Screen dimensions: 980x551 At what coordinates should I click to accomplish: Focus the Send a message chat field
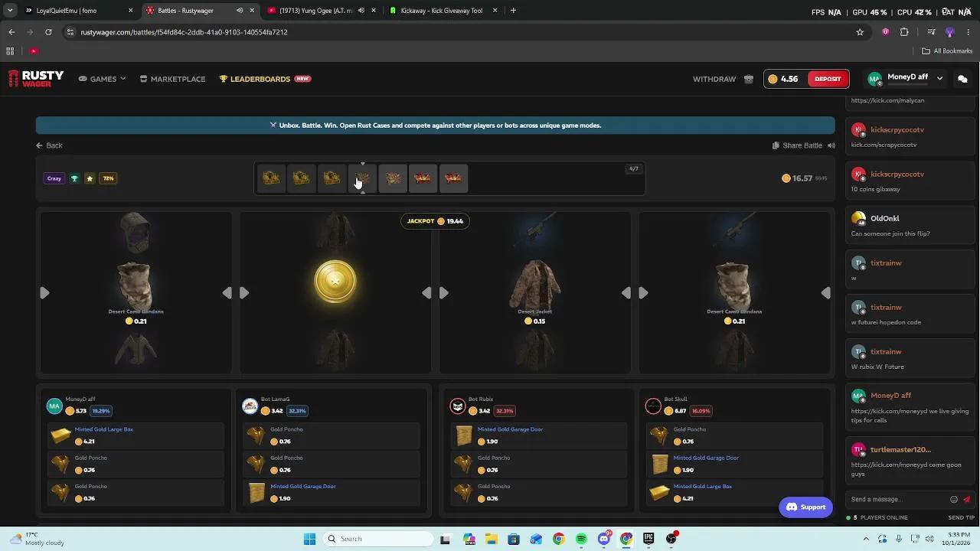(x=898, y=499)
